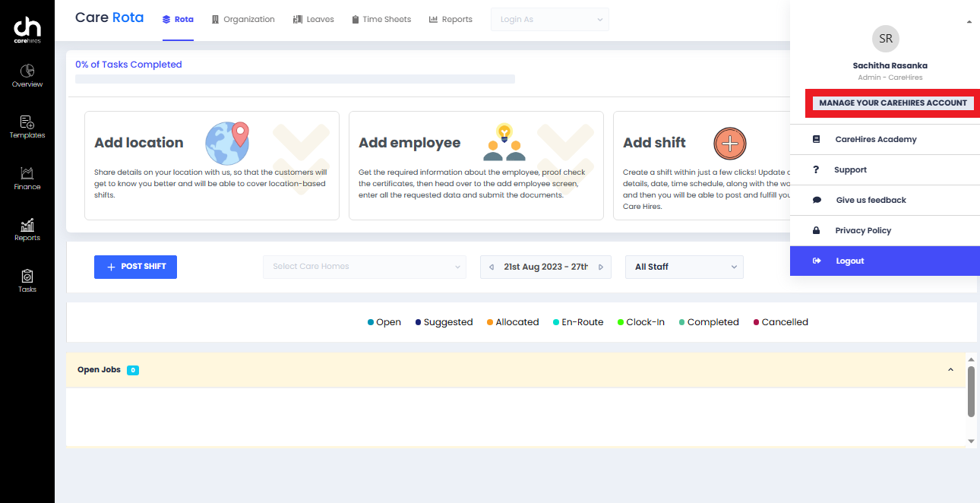Open the Login As dropdown
The height and width of the screenshot is (503, 980).
pyautogui.click(x=548, y=19)
